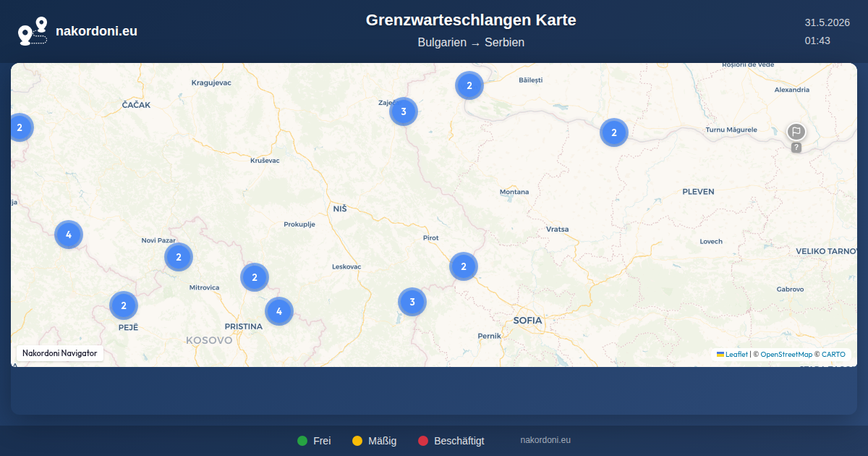Open the footer nakordoni.eu link
The height and width of the screenshot is (456, 868).
click(x=545, y=440)
